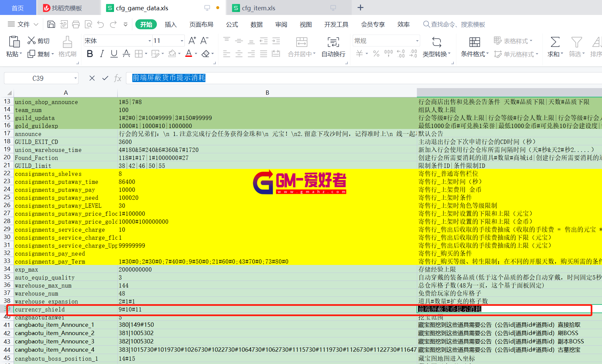Image resolution: width=602 pixels, height=364 pixels.
Task: Click the Print icon in quick access bar
Action: (x=76, y=24)
